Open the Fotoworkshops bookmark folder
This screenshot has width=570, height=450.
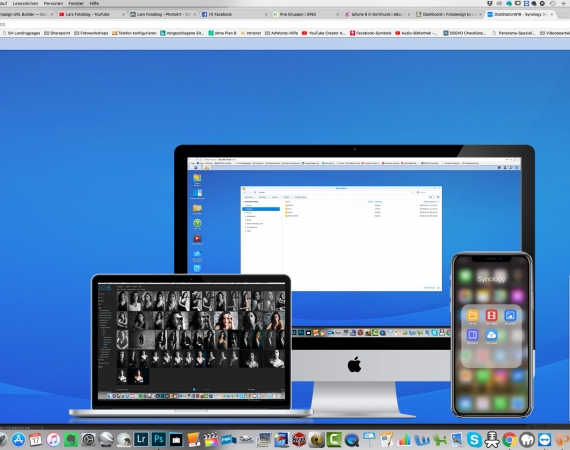[x=91, y=33]
